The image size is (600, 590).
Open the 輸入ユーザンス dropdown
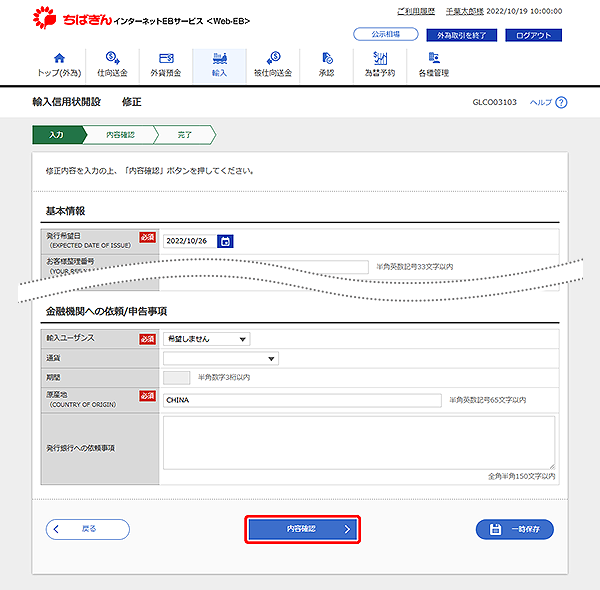click(207, 339)
